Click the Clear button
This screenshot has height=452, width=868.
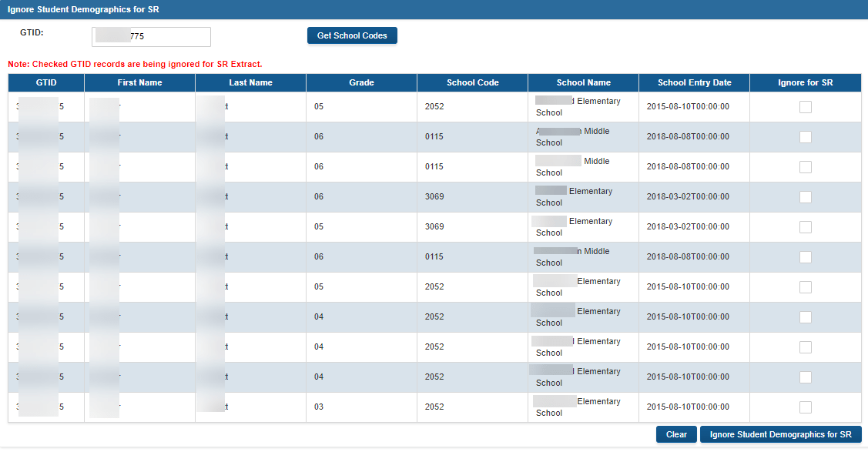click(675, 434)
